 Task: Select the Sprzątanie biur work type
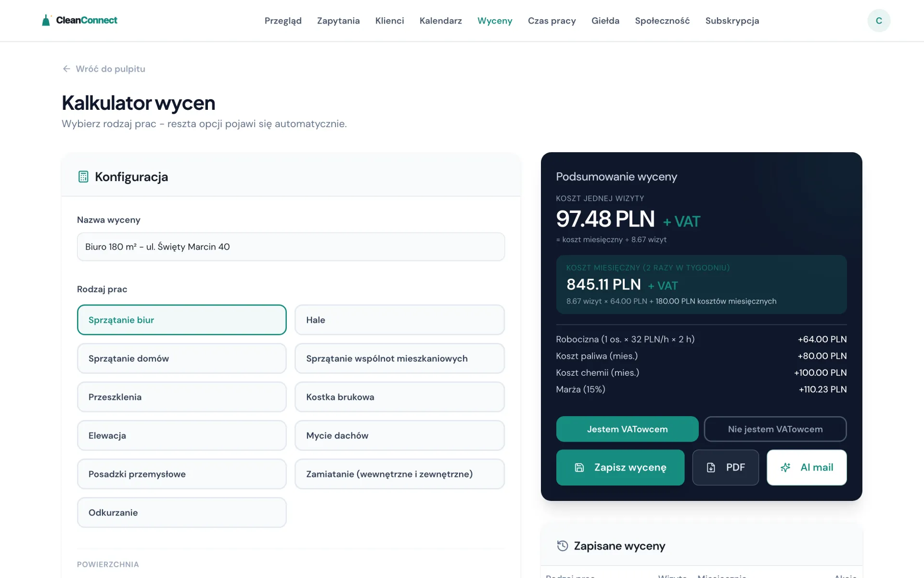pyautogui.click(x=182, y=320)
